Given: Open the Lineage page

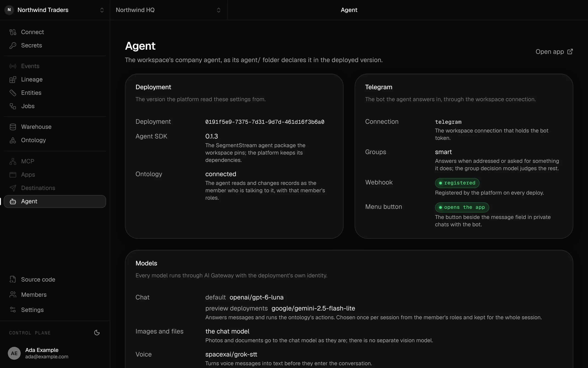Looking at the screenshot, I should coord(55,79).
